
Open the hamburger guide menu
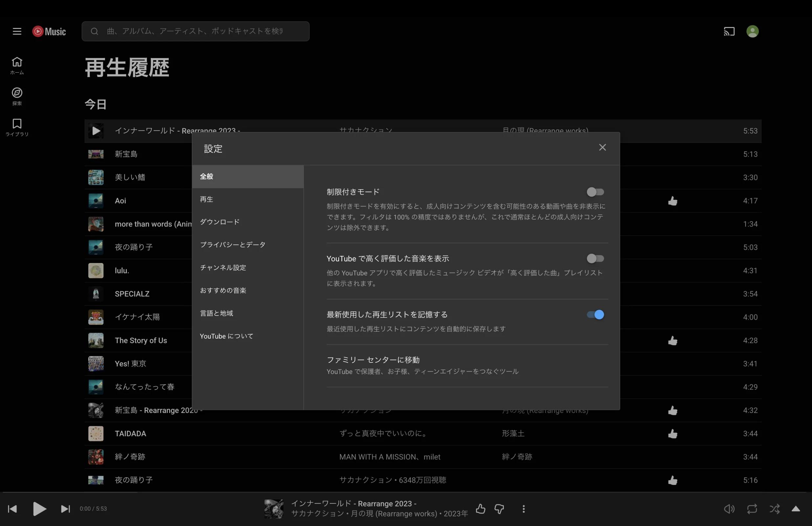17,32
